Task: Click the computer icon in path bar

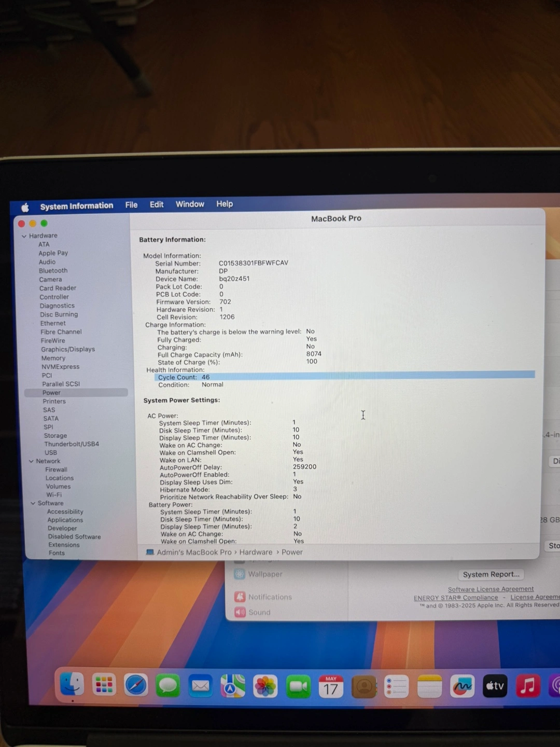Action: click(150, 552)
